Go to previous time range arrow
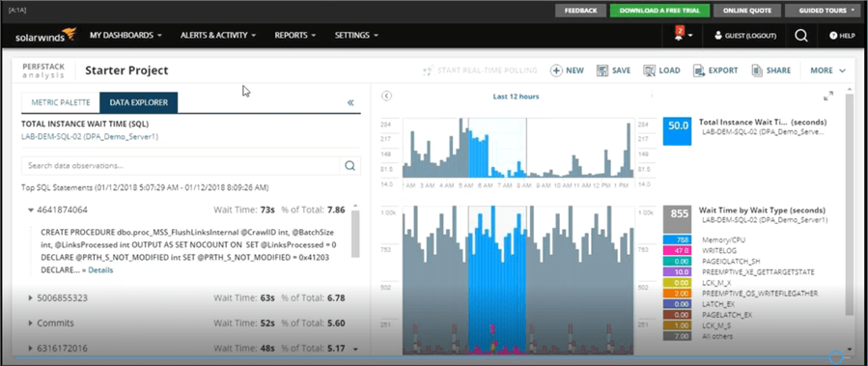Image resolution: width=868 pixels, height=366 pixels. [386, 96]
